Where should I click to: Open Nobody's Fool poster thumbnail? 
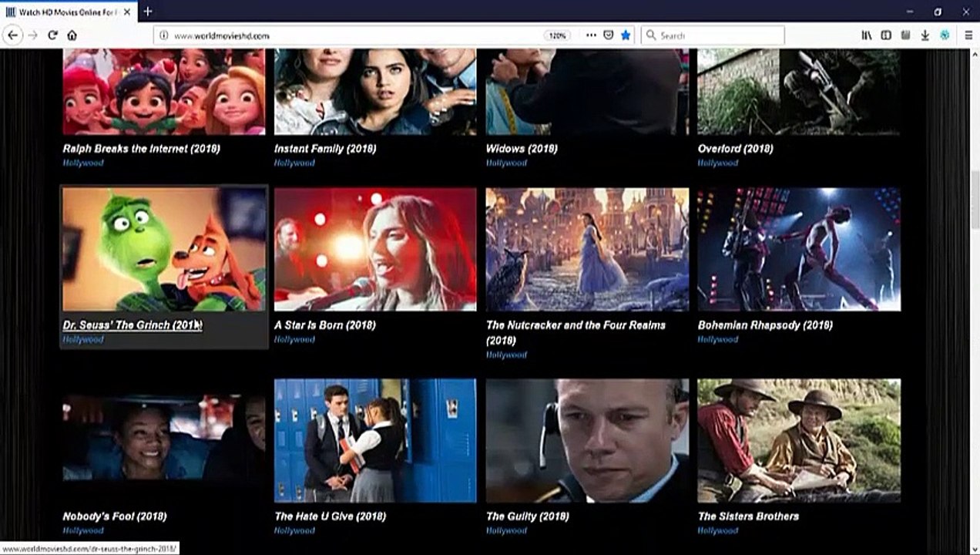pos(164,440)
